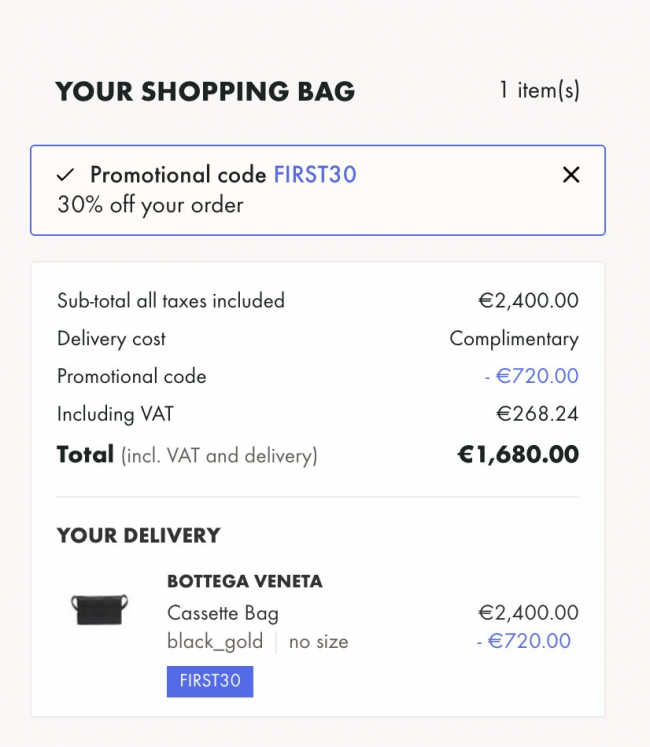The image size is (650, 747).
Task: Click the YOUR DELIVERY section heading
Action: [x=138, y=535]
